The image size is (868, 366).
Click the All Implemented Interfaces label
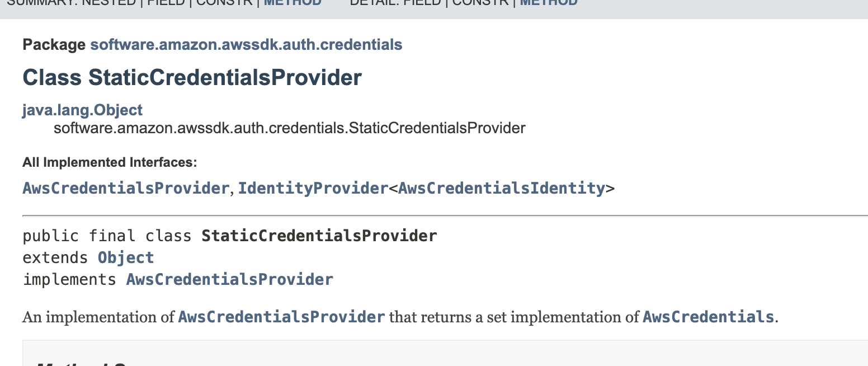tap(110, 163)
